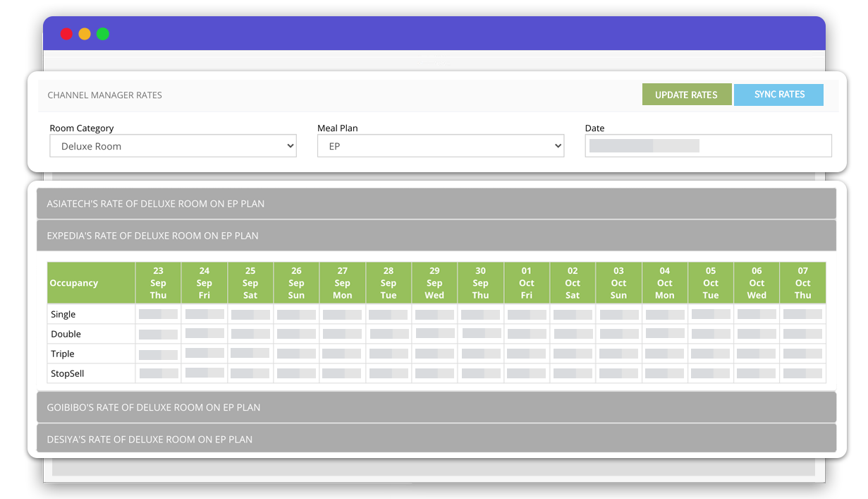
Task: Expand Asiatech's rate of Deluxe Room section
Action: [436, 203]
